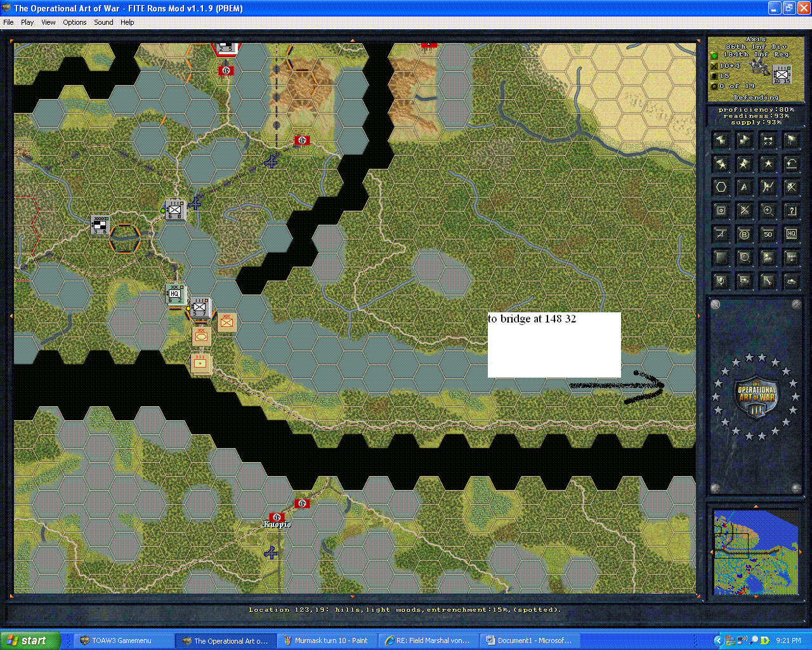The width and height of the screenshot is (812, 650).
Task: Click the "readiness:93%" readout
Action: point(756,116)
